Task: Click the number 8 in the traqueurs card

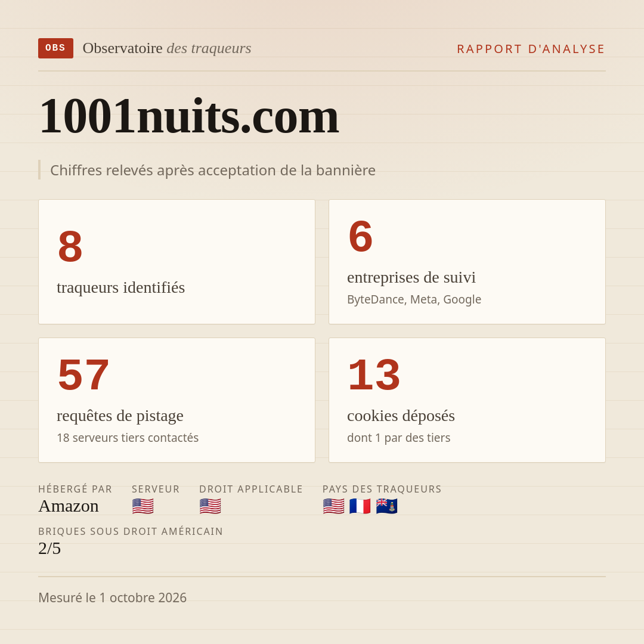Action: 70,246
